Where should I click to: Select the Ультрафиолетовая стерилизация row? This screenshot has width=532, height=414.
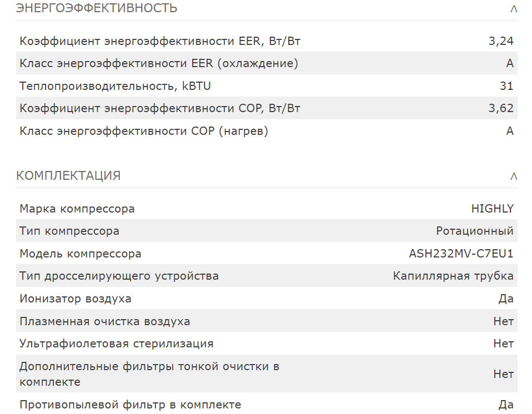click(267, 344)
